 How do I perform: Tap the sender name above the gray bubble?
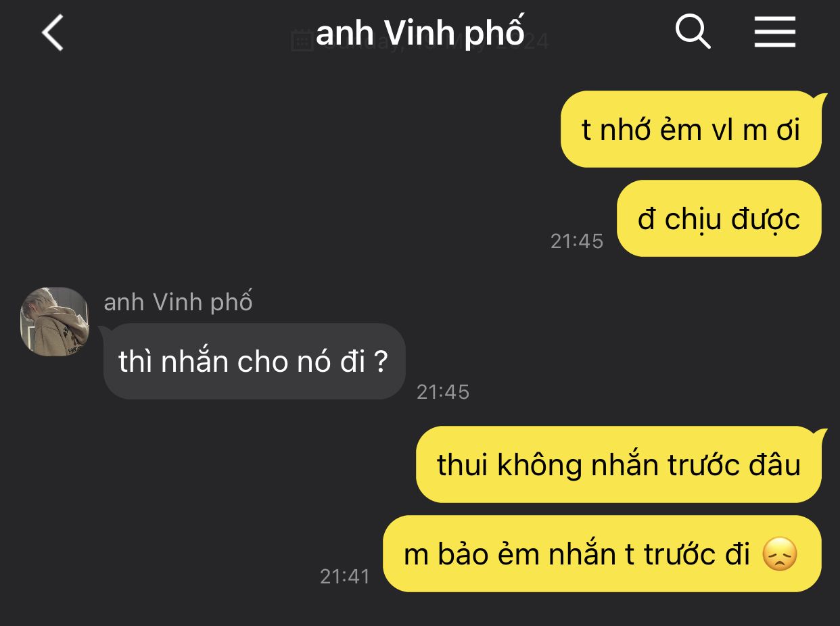178,302
